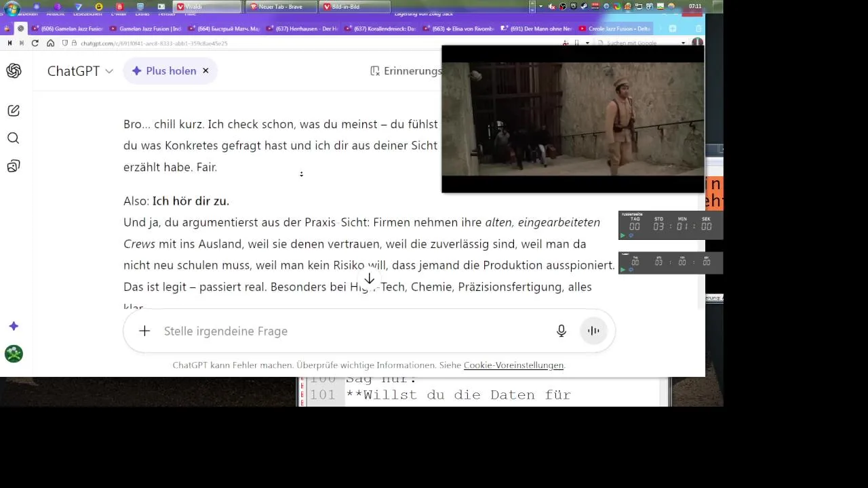Start dictation with the microphone icon
This screenshot has width=868, height=488.
(561, 331)
